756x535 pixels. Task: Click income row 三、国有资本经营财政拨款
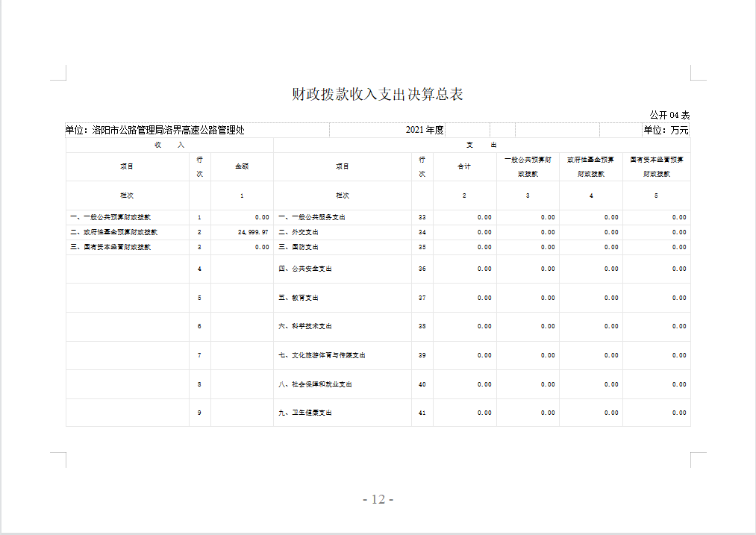point(110,247)
